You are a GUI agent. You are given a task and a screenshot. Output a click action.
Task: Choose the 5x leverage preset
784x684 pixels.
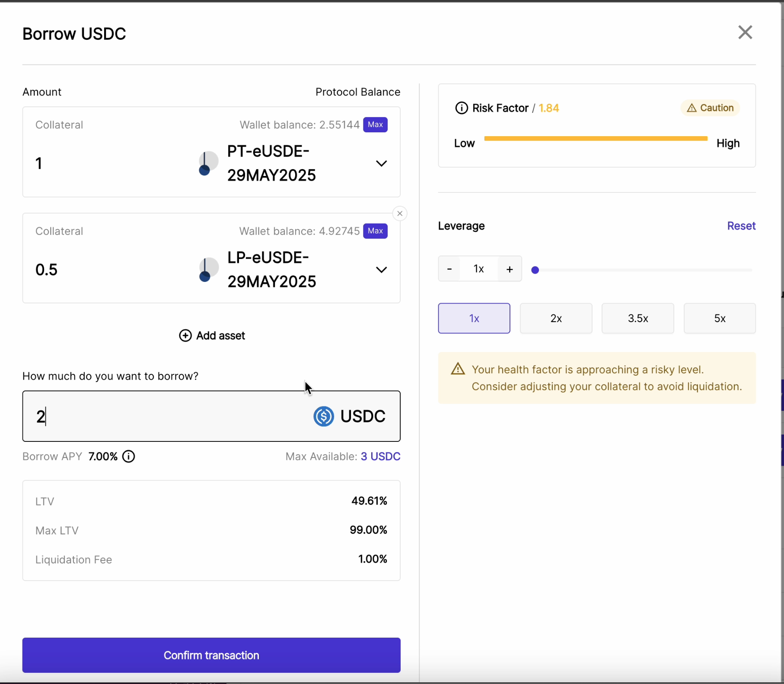(719, 318)
